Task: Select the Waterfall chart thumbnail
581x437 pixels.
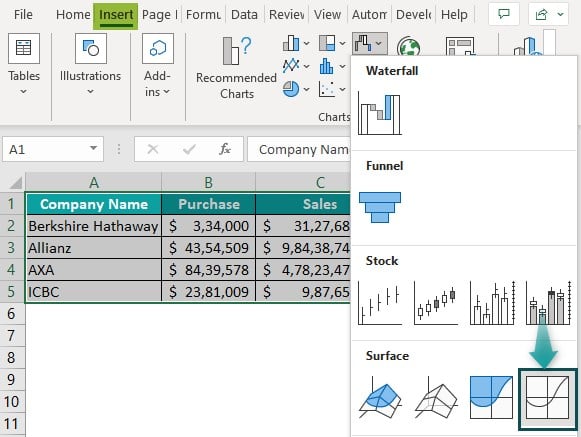Action: tap(379, 114)
